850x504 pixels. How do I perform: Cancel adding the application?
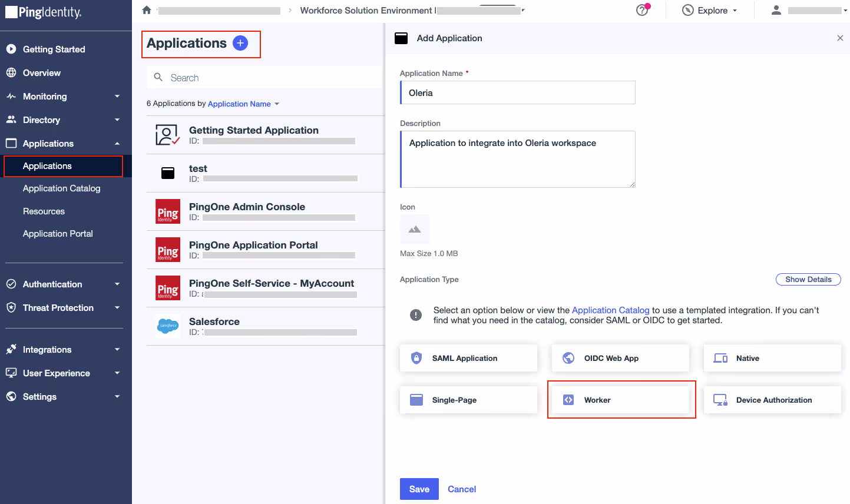(x=462, y=489)
